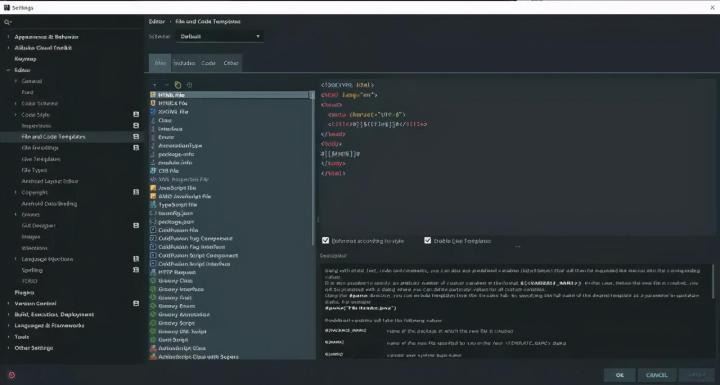Select 'AnnotationType' template row
The image size is (720, 385).
point(231,146)
